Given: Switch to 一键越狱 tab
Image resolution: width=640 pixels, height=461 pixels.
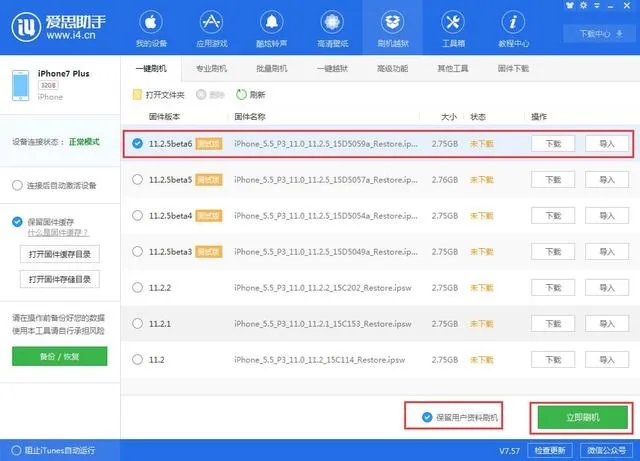Looking at the screenshot, I should click(332, 68).
